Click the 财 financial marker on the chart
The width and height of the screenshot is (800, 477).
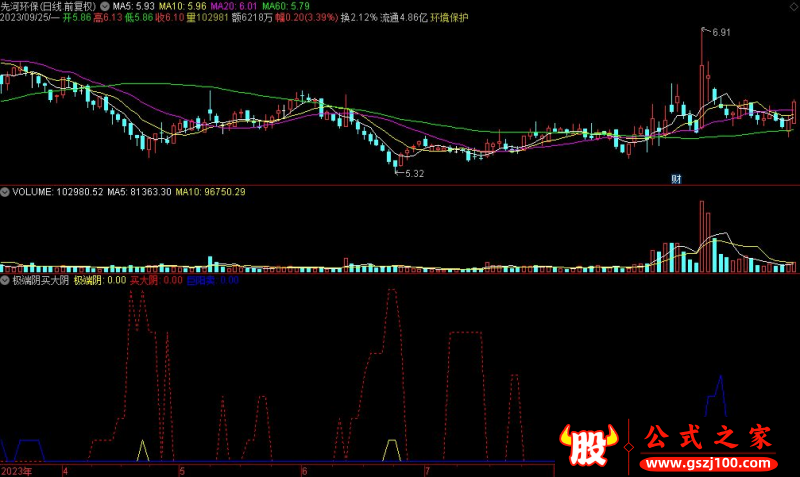coord(676,179)
